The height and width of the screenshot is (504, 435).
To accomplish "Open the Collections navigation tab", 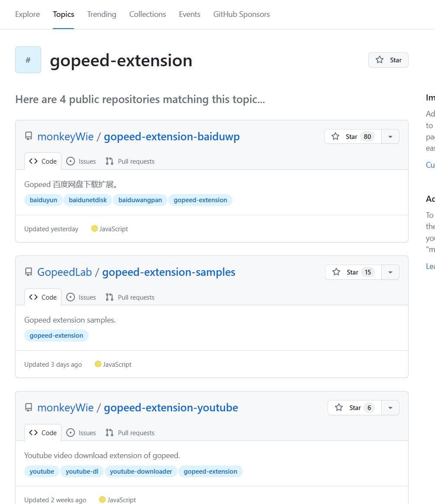I will point(148,14).
